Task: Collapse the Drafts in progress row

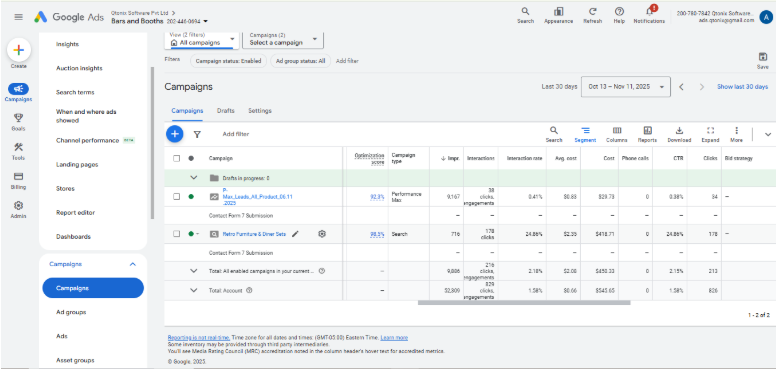Action: pos(194,178)
